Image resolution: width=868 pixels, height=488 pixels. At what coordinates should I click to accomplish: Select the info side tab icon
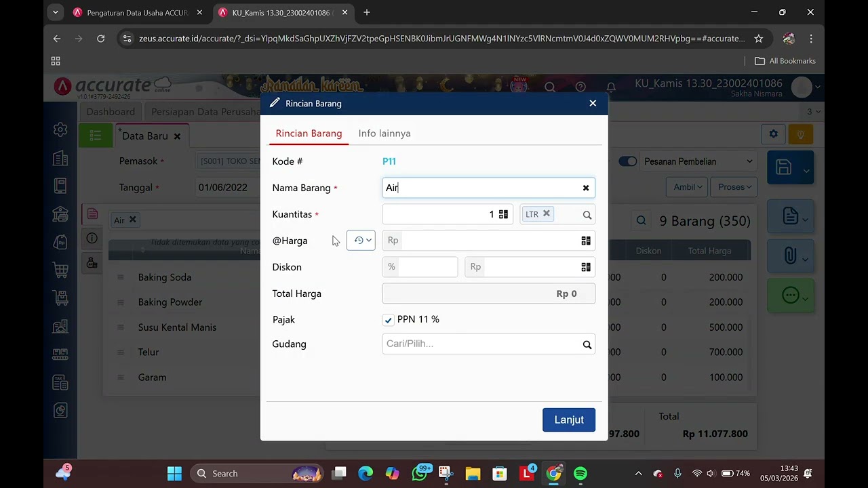coord(92,239)
